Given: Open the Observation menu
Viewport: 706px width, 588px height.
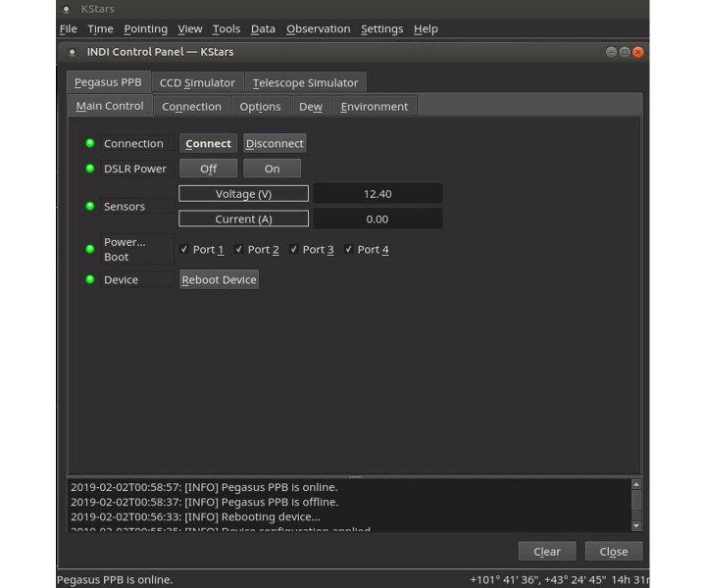Looking at the screenshot, I should (x=318, y=29).
